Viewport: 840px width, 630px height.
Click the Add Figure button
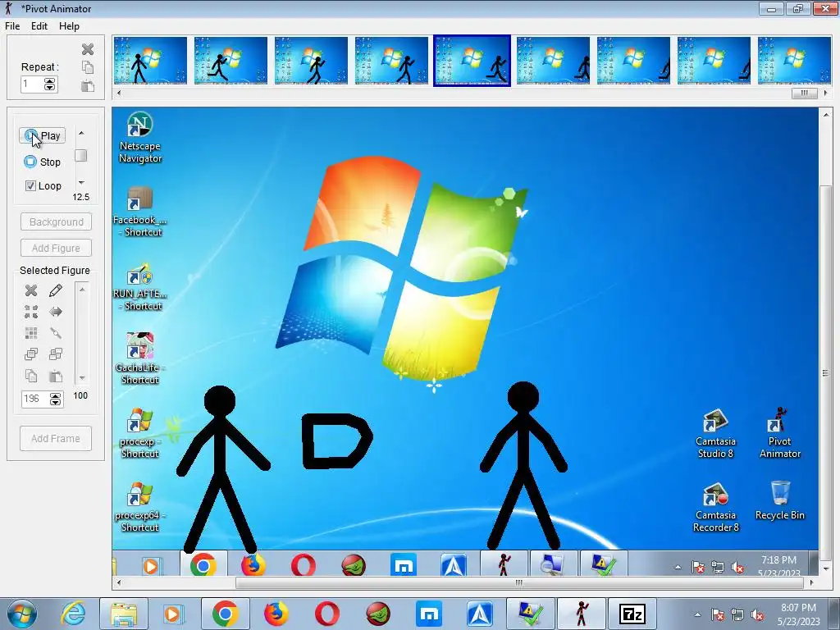click(x=57, y=248)
